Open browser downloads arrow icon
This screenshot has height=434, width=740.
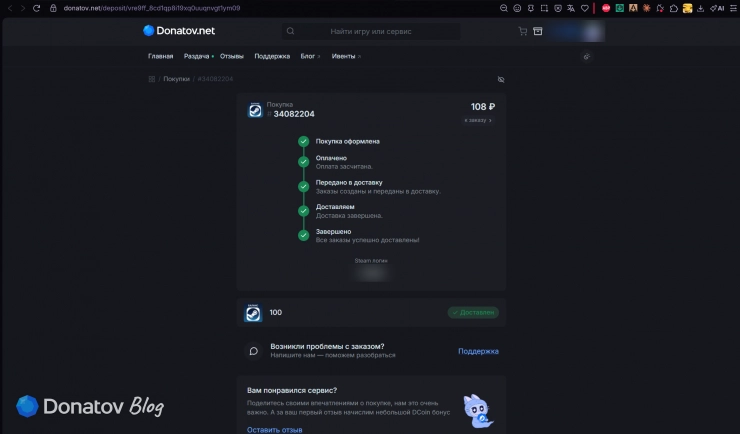click(x=700, y=8)
